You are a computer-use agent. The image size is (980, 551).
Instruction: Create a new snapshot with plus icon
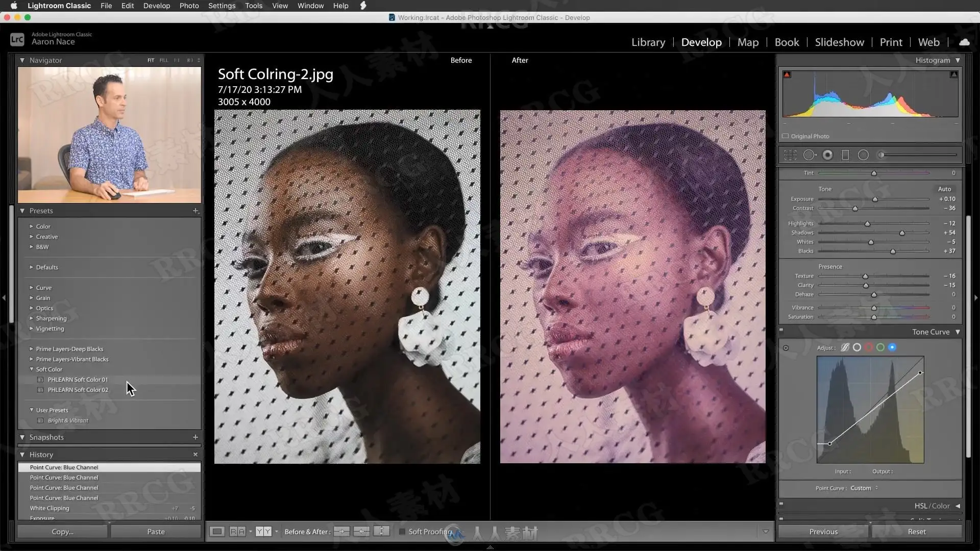195,437
